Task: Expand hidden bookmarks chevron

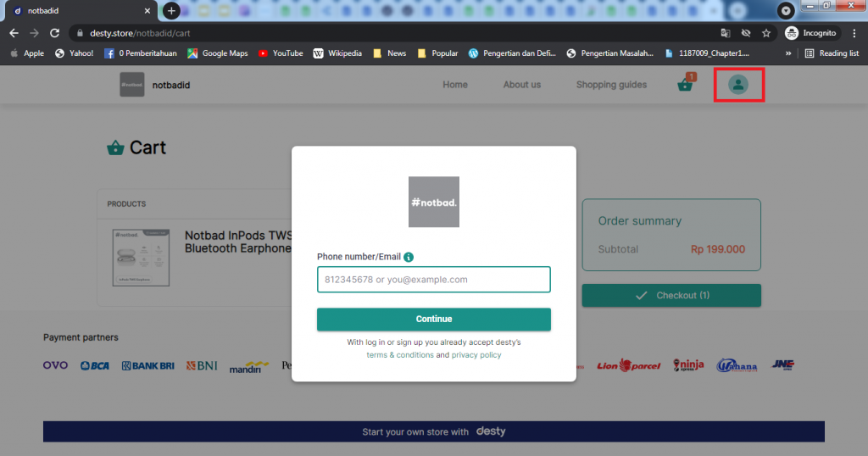Action: click(788, 53)
